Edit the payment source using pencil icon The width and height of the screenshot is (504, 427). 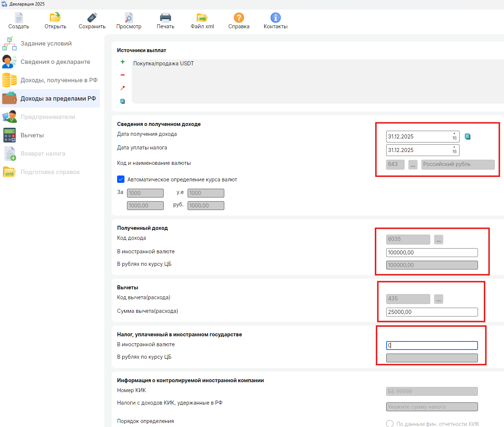(123, 88)
